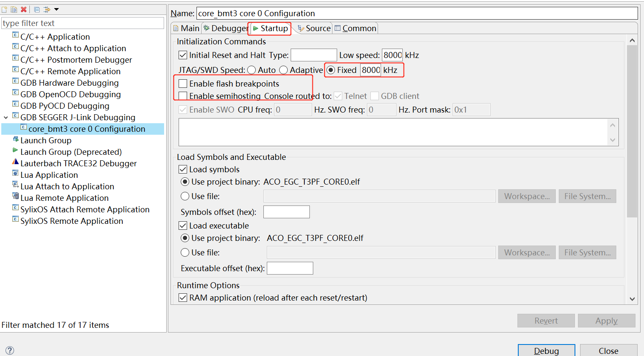This screenshot has height=356, width=644.
Task: Click the Symbols offset (hex) field
Action: tap(286, 212)
